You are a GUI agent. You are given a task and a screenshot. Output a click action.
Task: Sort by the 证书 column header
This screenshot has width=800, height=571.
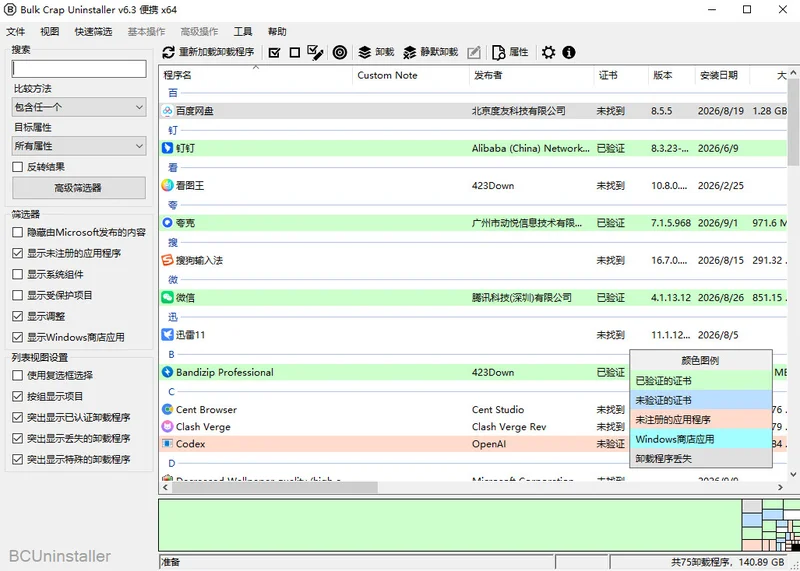(x=621, y=75)
